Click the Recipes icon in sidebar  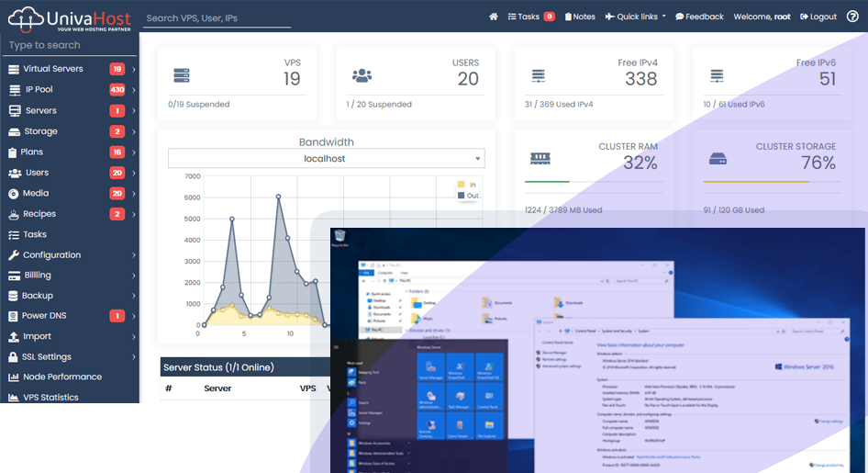coord(14,214)
